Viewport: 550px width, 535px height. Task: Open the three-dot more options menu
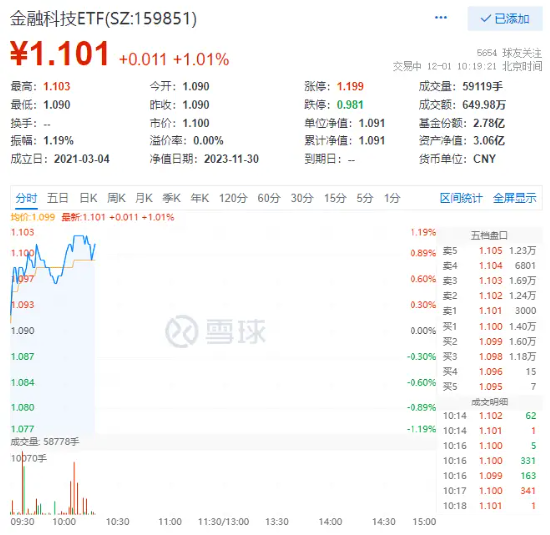pos(441,18)
